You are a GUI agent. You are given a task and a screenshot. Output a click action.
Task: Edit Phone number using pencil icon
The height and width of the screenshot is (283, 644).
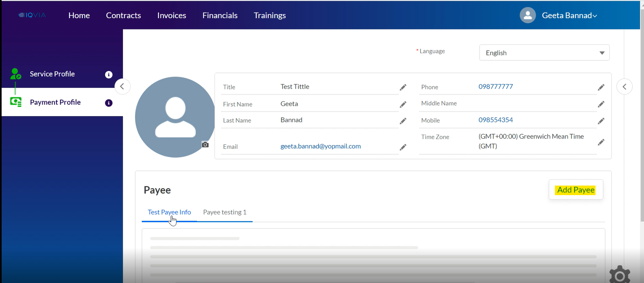click(x=601, y=87)
